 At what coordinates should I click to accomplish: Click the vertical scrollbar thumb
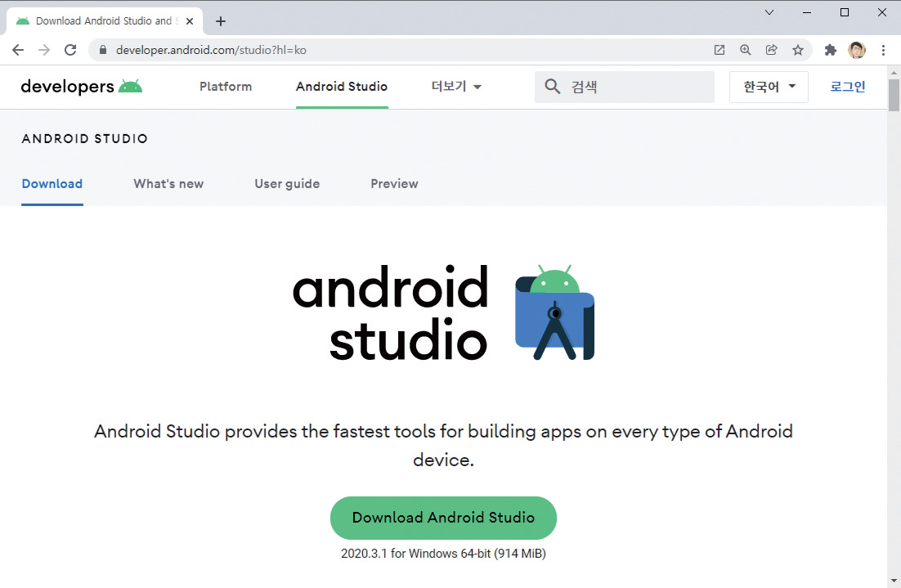coord(894,96)
